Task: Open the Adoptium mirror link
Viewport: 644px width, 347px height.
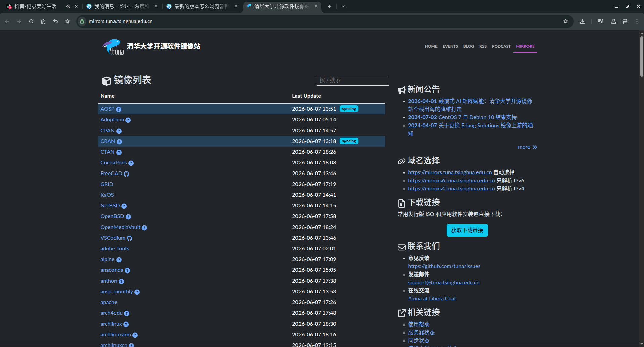Action: tap(112, 120)
